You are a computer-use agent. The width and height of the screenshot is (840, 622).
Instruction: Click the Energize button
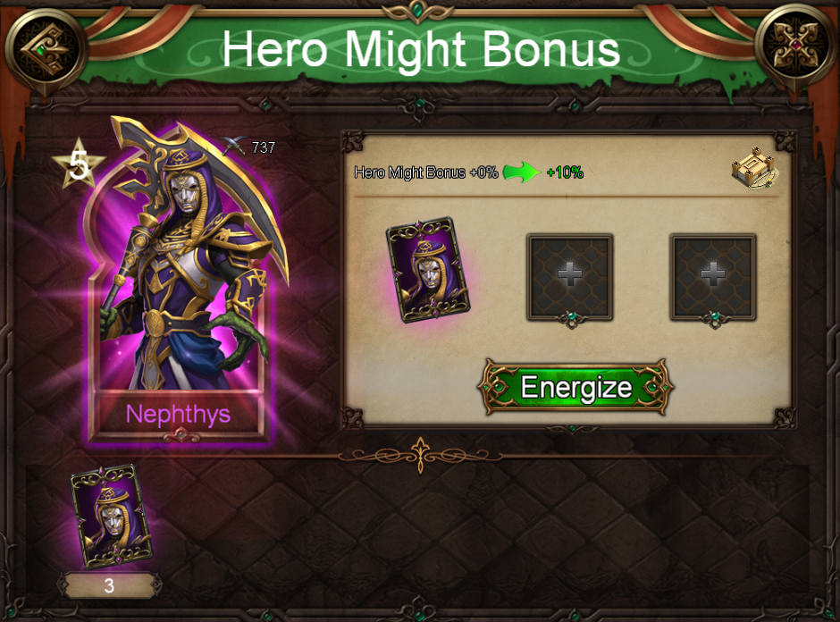(x=575, y=387)
